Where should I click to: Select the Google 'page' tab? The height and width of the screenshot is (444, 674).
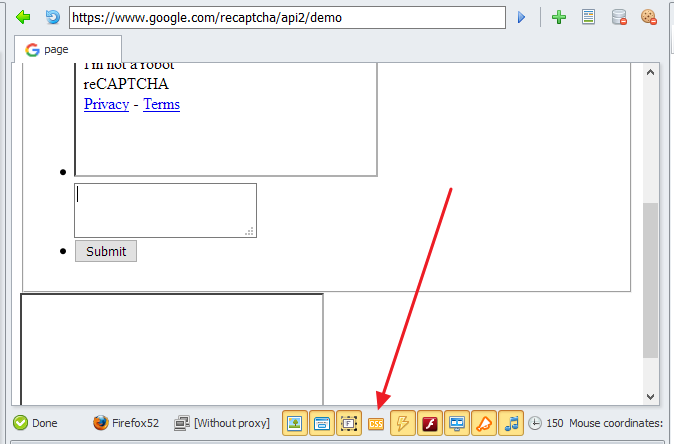click(x=68, y=49)
